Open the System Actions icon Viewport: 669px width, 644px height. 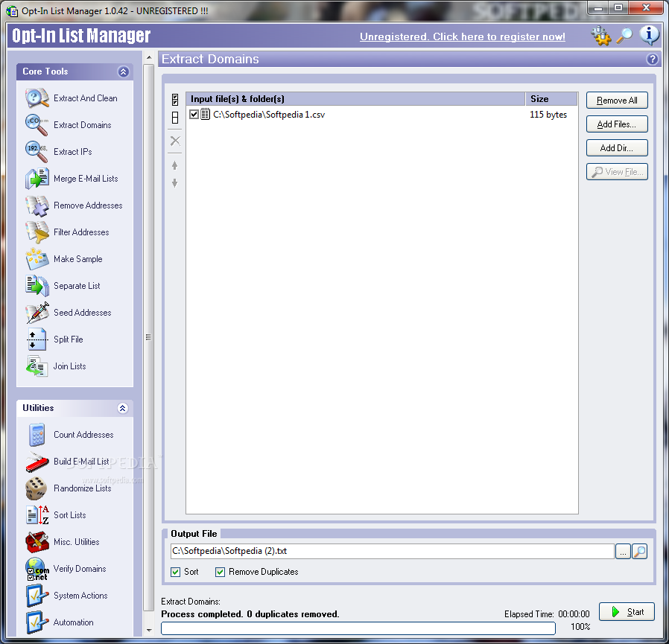37,596
